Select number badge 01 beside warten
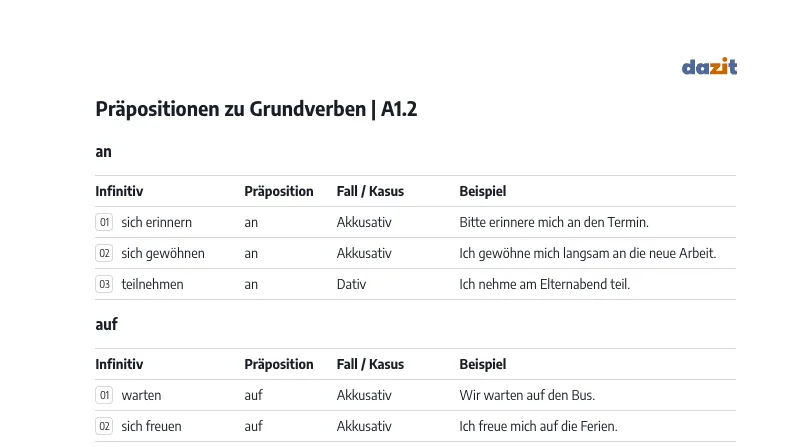Viewport: 794px width, 447px height. tap(104, 395)
